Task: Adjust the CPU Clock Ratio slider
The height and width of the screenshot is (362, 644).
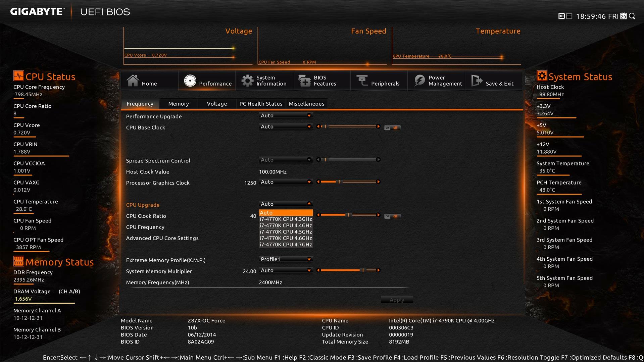Action: 348,215
